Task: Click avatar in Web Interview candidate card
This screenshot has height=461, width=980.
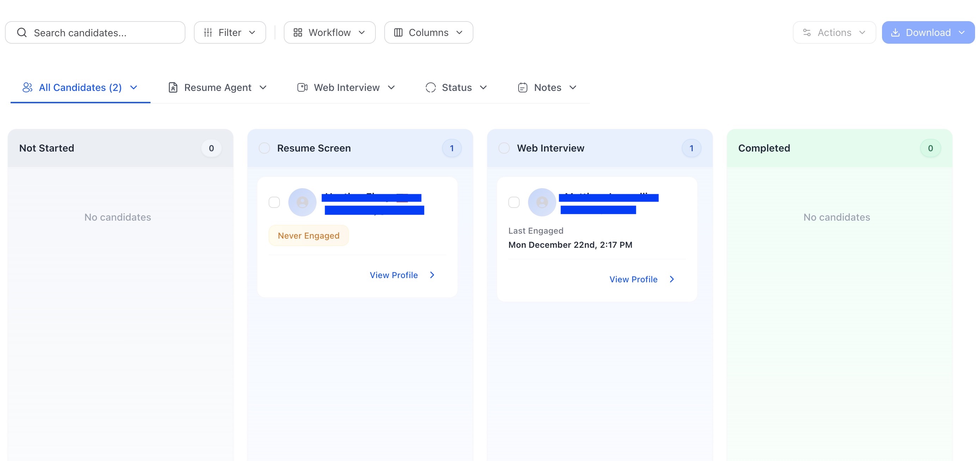Action: click(542, 202)
